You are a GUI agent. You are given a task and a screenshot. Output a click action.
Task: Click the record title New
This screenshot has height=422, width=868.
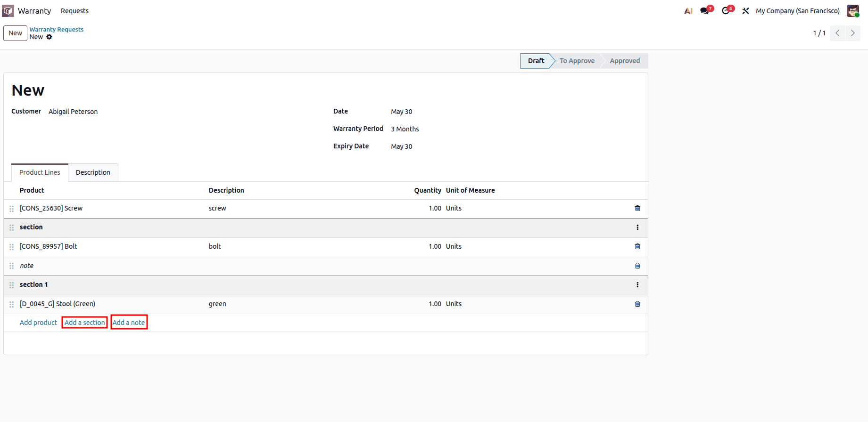coord(28,90)
